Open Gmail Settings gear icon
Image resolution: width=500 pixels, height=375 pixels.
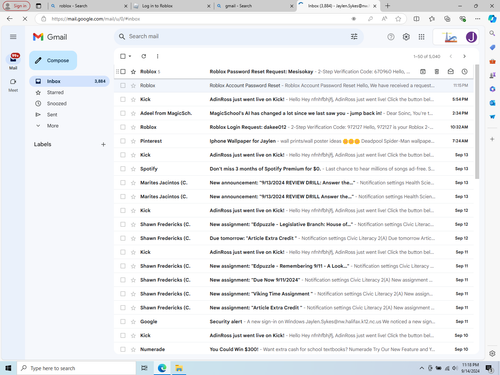[x=406, y=37]
